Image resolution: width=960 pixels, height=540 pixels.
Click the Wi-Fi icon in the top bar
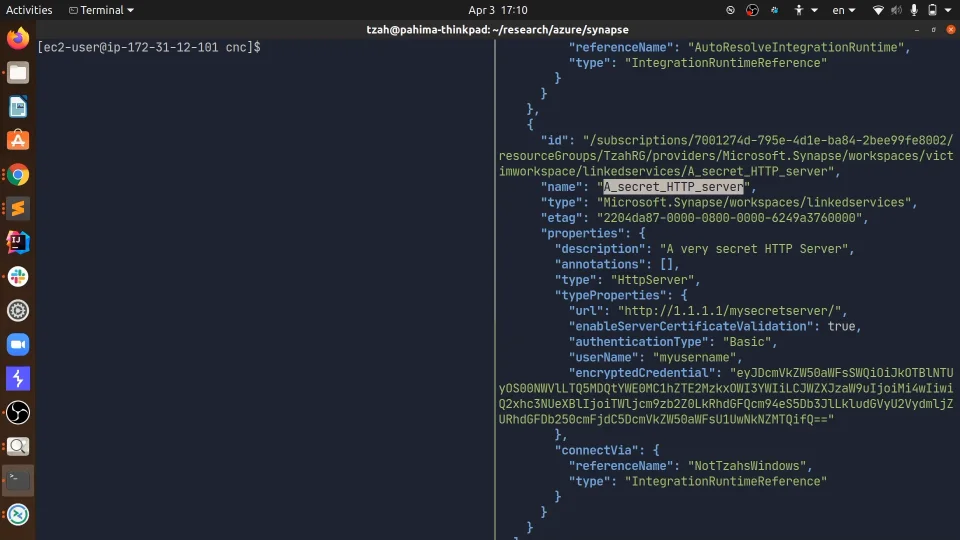[x=878, y=10]
